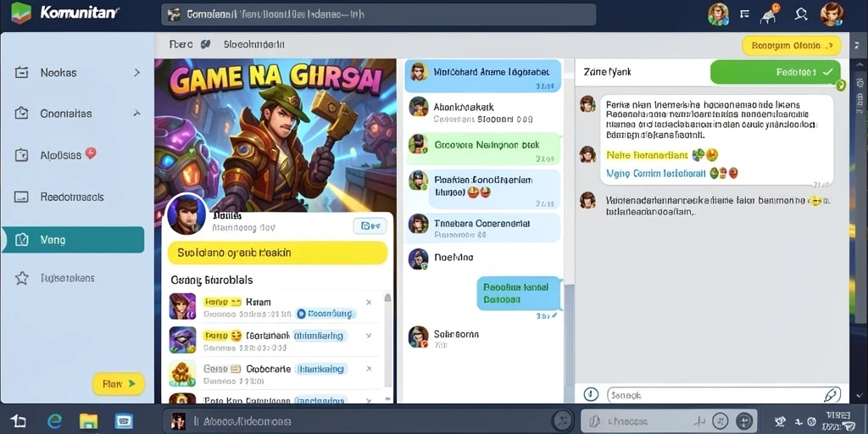Click the monitor icon beside Reedotmasols
Viewport: 868px width, 434px height.
point(21,197)
